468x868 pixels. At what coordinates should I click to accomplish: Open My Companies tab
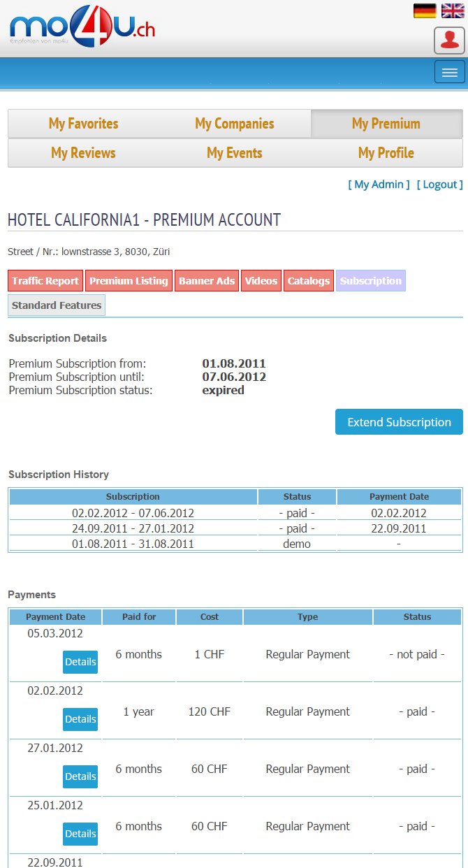(x=235, y=124)
